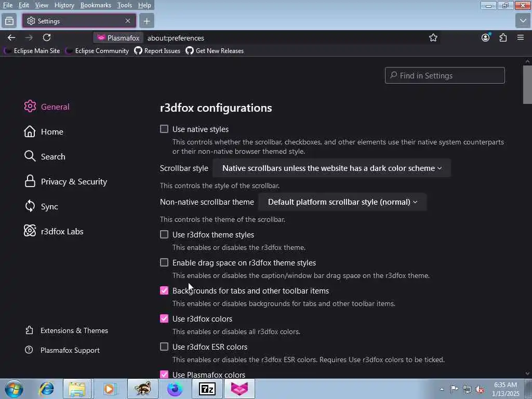Uncheck Use Plasmafox colors
This screenshot has width=532, height=399.
click(164, 374)
